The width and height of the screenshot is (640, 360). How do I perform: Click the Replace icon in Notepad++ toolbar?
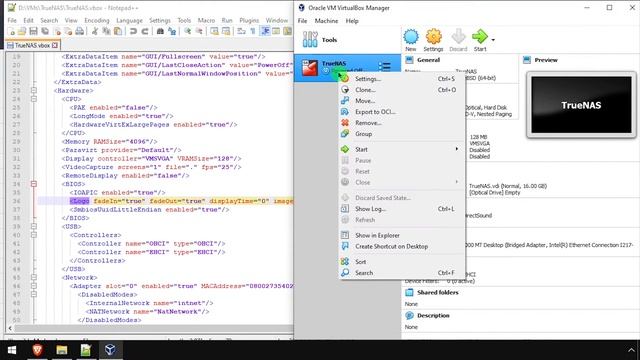point(172,31)
